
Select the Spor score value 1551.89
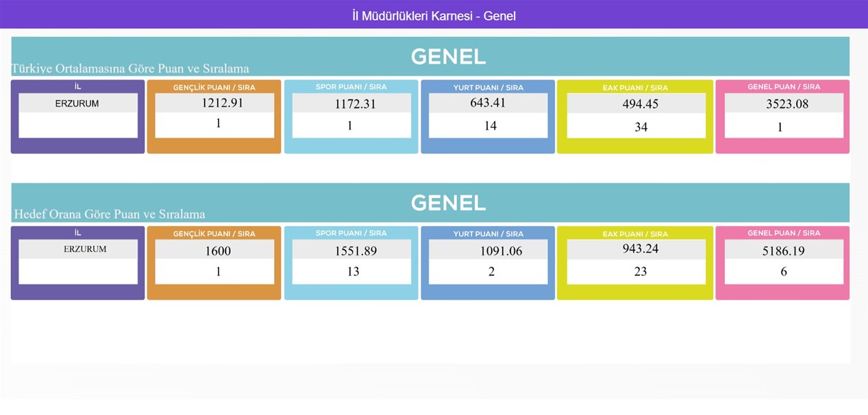coord(356,251)
